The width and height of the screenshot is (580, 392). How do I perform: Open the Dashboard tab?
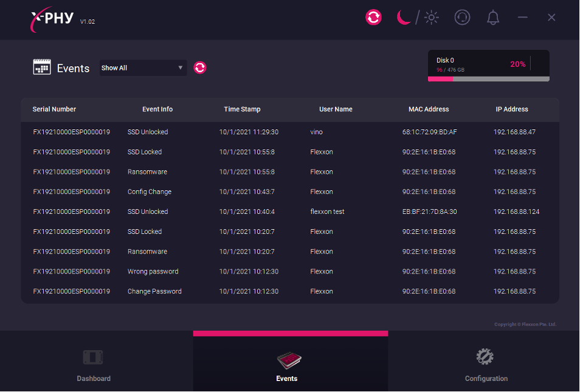[x=94, y=365]
